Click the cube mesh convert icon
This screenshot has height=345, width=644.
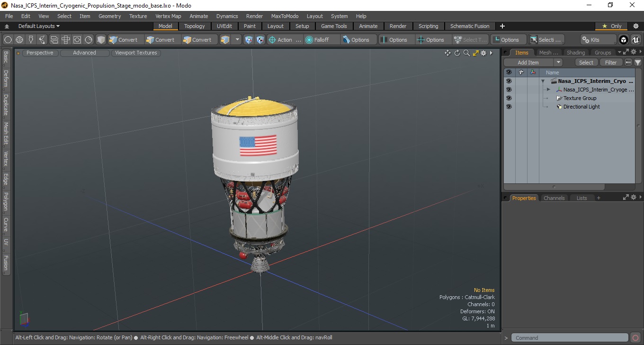pyautogui.click(x=225, y=40)
